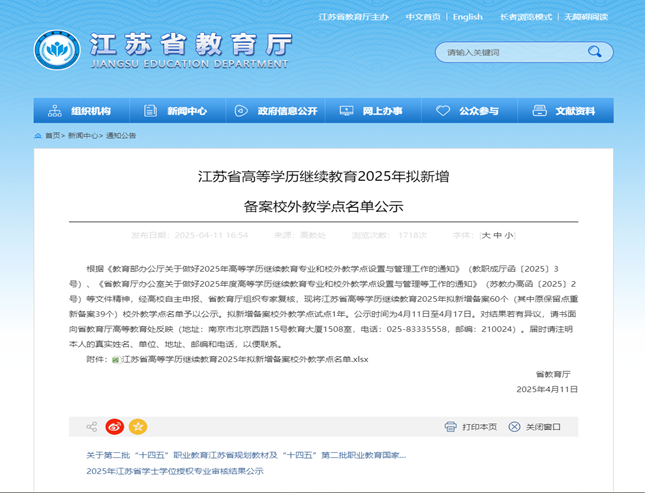645x493 pixels.
Task: Enable 长者浏览模式 elder browsing mode
Action: click(x=527, y=17)
